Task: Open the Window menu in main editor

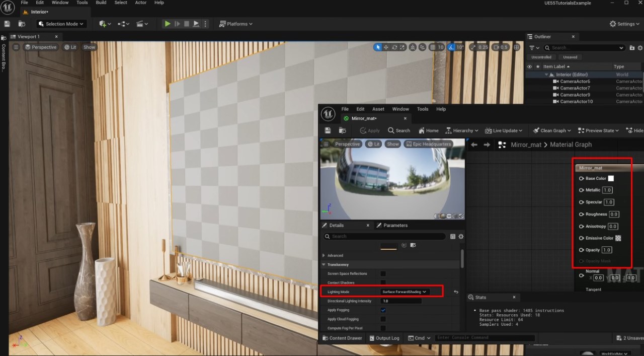Action: (x=60, y=3)
